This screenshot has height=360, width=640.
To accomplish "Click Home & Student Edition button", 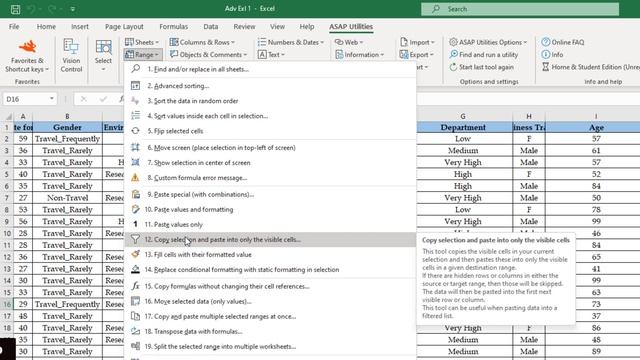I will tap(591, 67).
